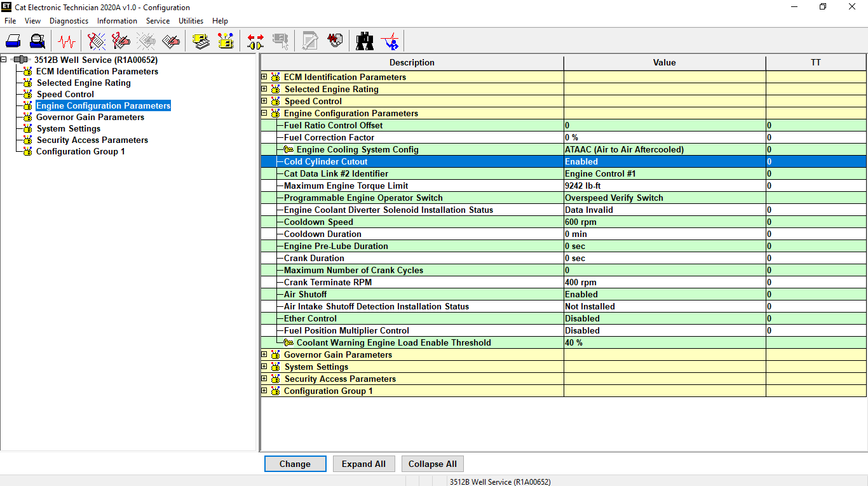Collapse Engine Configuration Parameters group in grid
The image size is (868, 486).
(264, 113)
